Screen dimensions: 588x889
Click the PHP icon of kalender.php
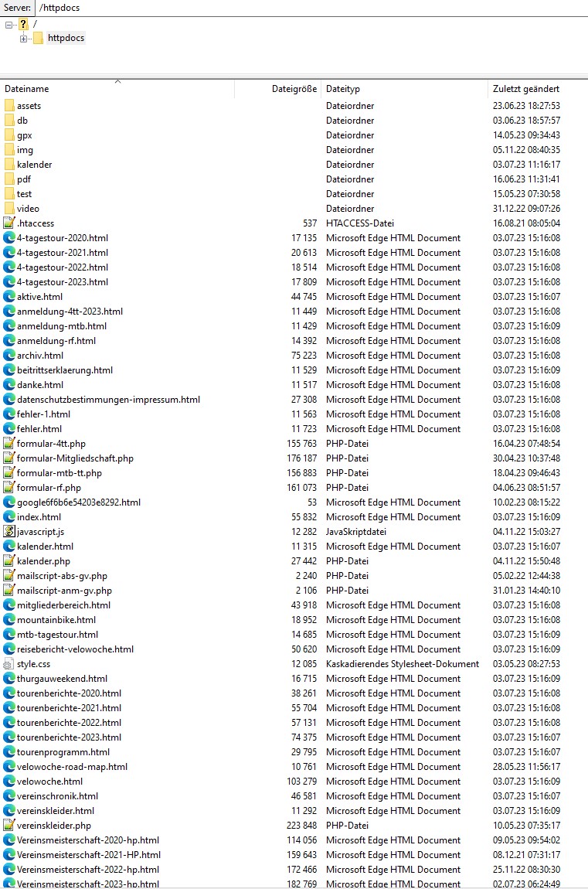pos(9,560)
